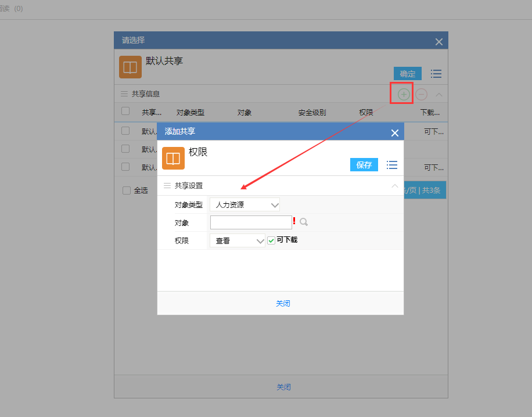Click the search magnifier beside 对象 field
The image size is (532, 417).
pos(304,222)
